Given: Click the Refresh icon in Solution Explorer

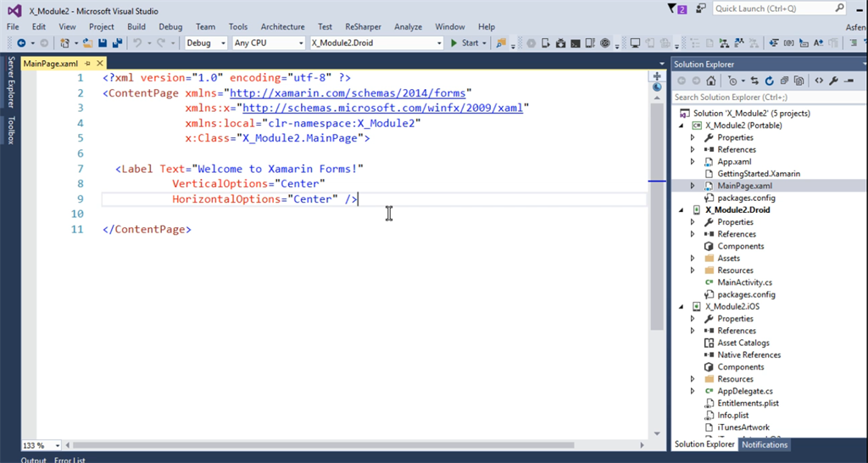Looking at the screenshot, I should click(770, 81).
